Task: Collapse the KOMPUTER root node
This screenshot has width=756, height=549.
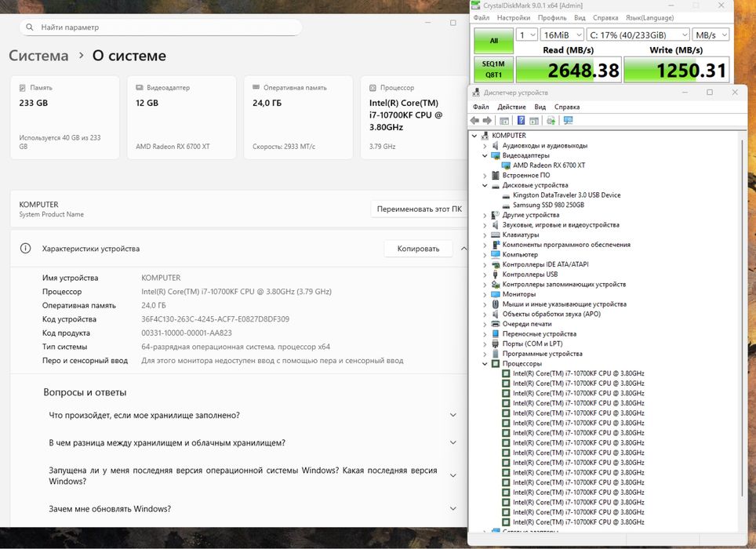Action: [x=474, y=136]
